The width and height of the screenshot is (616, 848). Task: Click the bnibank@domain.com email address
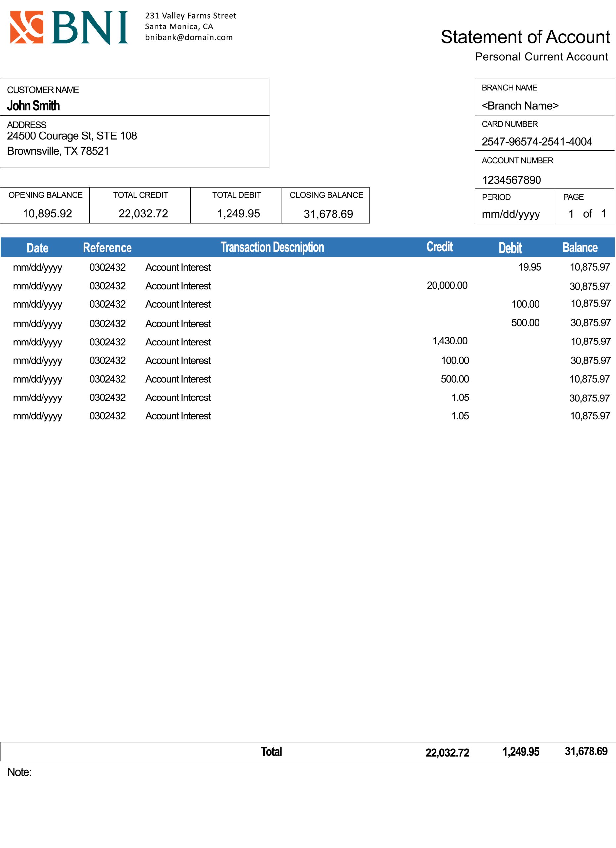pos(189,37)
